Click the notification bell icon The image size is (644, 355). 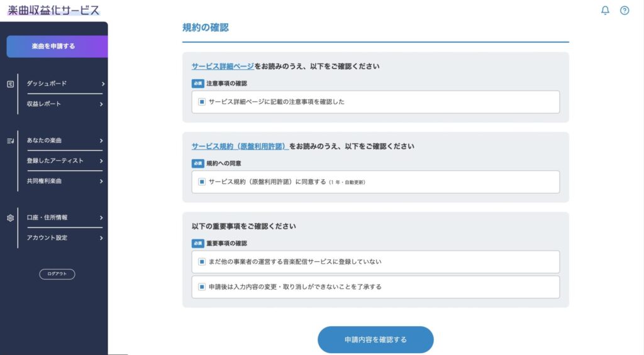(605, 10)
